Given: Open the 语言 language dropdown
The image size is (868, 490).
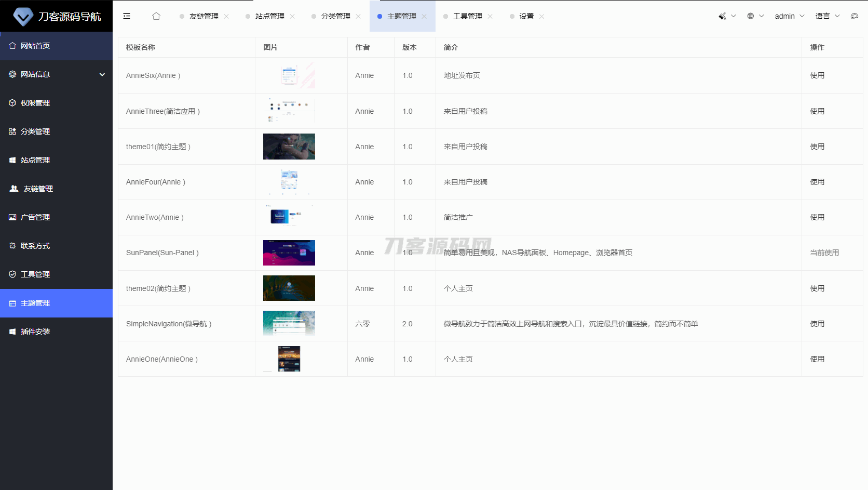Looking at the screenshot, I should coord(827,16).
